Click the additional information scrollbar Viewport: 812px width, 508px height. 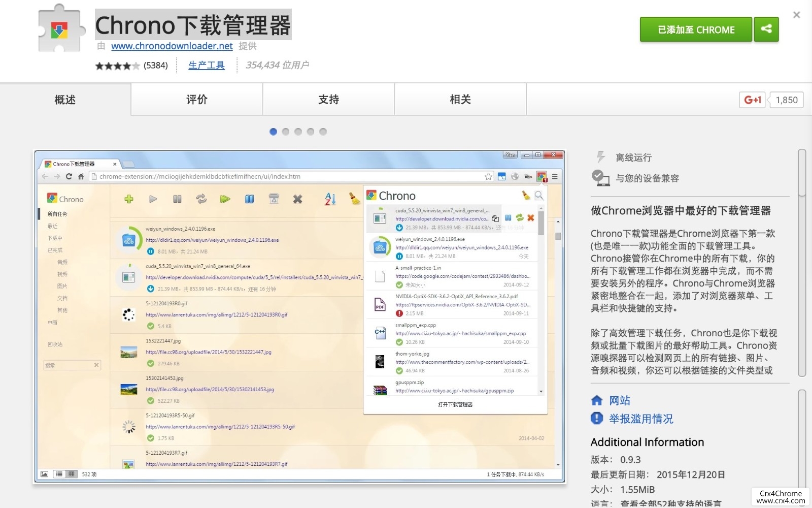click(802, 447)
